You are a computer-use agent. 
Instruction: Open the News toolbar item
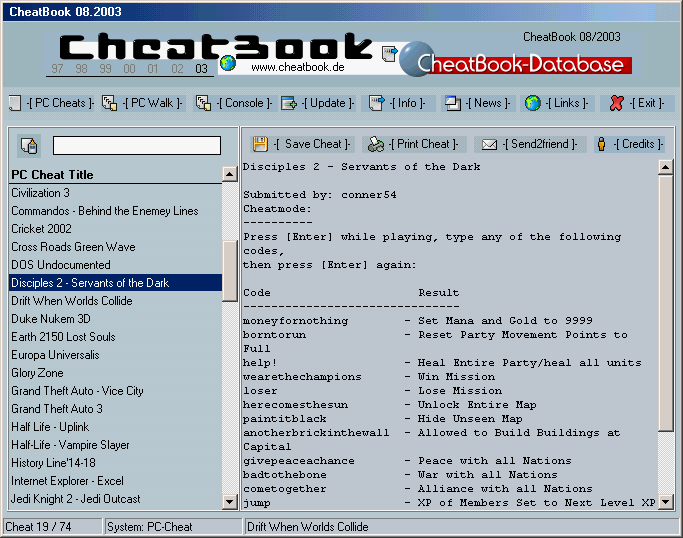coord(452,103)
